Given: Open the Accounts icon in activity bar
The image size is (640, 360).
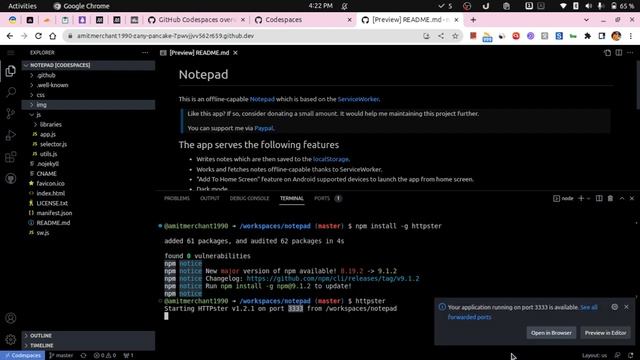Looking at the screenshot, I should 11,318.
